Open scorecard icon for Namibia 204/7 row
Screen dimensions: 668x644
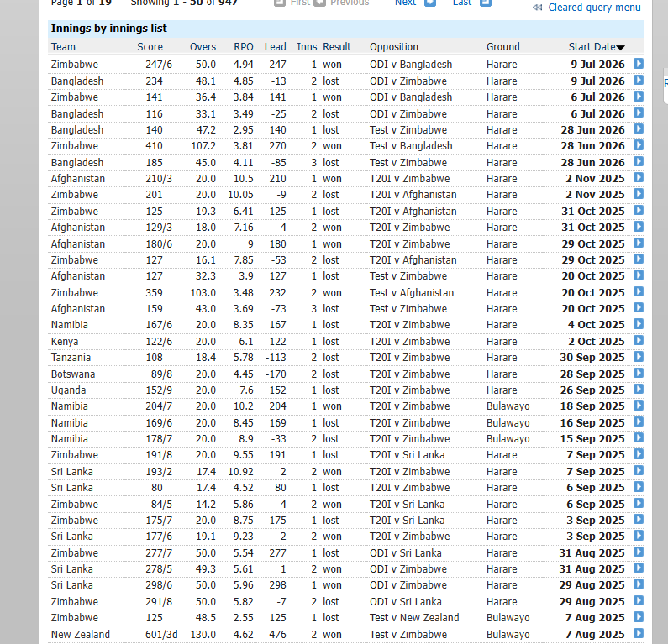point(639,406)
